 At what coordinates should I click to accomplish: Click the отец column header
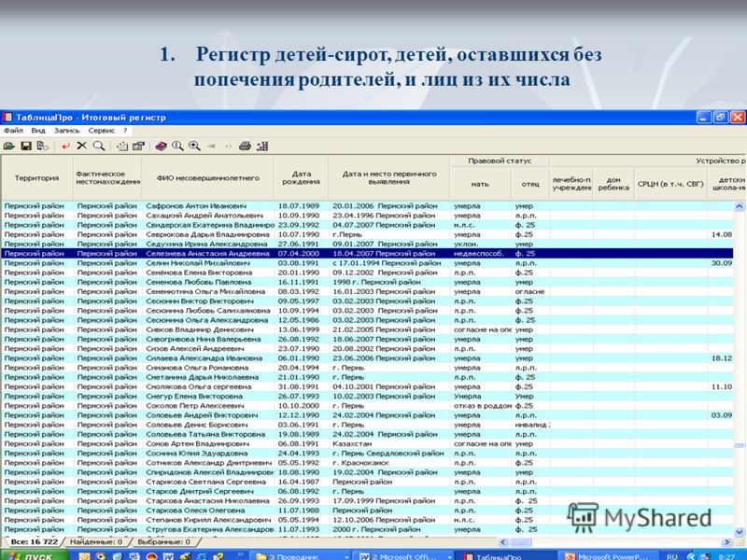(530, 184)
